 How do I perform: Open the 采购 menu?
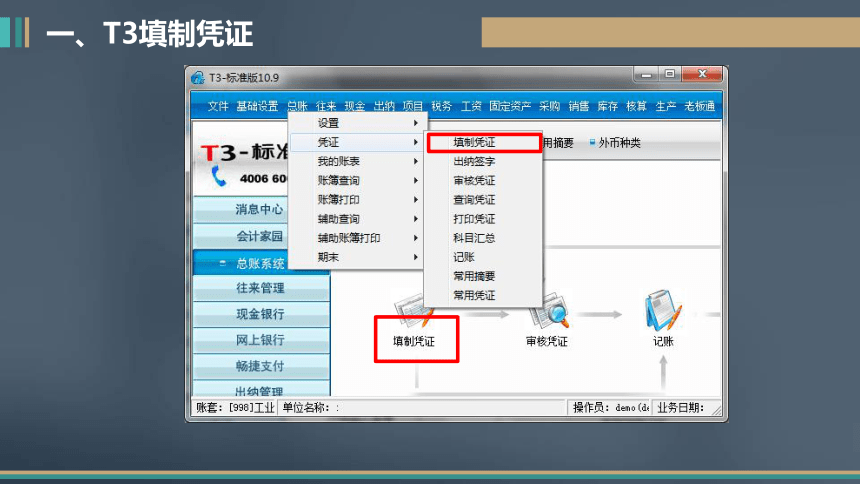point(549,106)
